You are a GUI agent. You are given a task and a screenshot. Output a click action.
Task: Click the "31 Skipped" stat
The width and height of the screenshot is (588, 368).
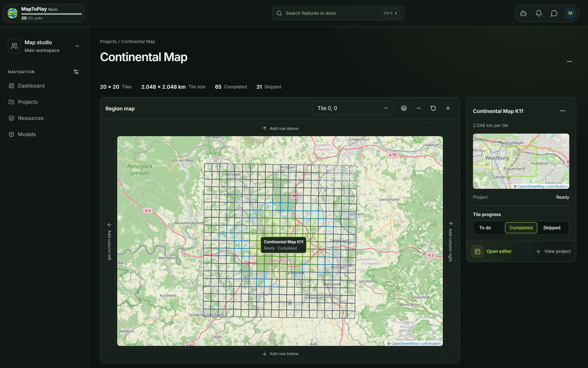pyautogui.click(x=269, y=87)
